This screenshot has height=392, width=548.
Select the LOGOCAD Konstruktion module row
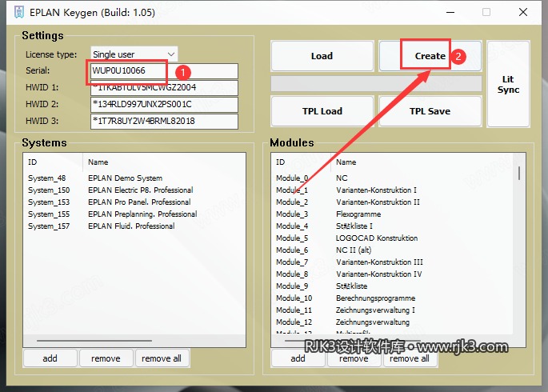coord(392,238)
